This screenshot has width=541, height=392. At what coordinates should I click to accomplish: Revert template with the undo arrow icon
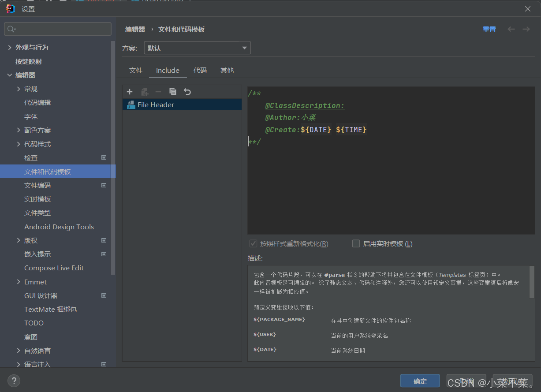tap(187, 92)
